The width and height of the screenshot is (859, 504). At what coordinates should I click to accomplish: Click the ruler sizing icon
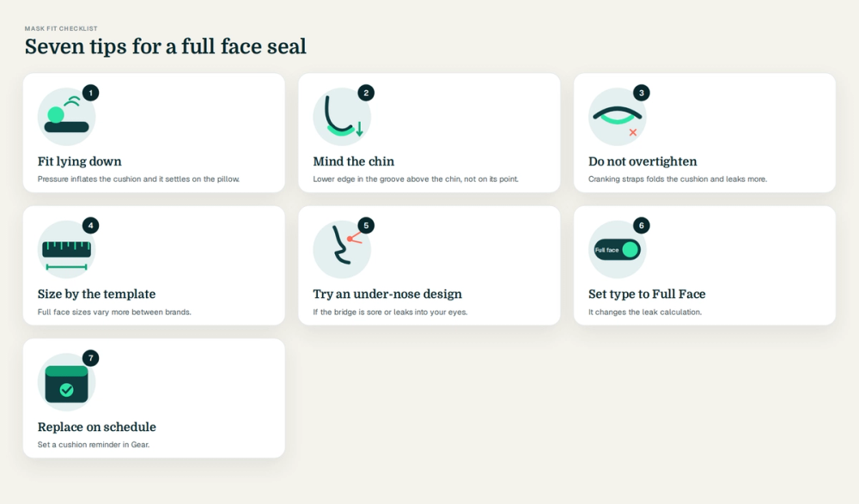(x=66, y=250)
